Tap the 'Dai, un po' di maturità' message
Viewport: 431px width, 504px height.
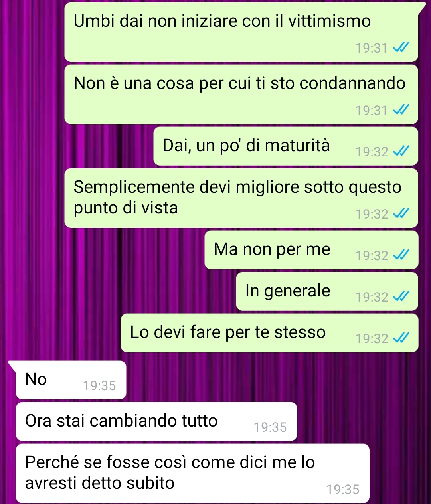pos(286,146)
